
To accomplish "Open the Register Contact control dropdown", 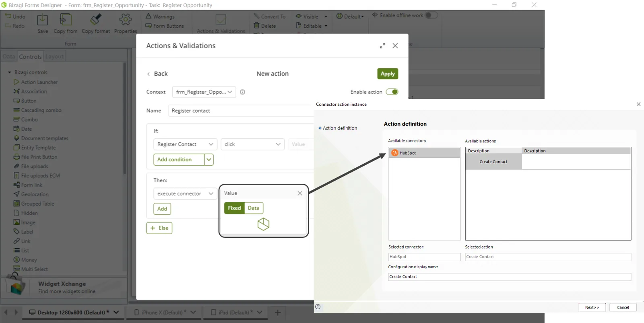I will pos(185,144).
